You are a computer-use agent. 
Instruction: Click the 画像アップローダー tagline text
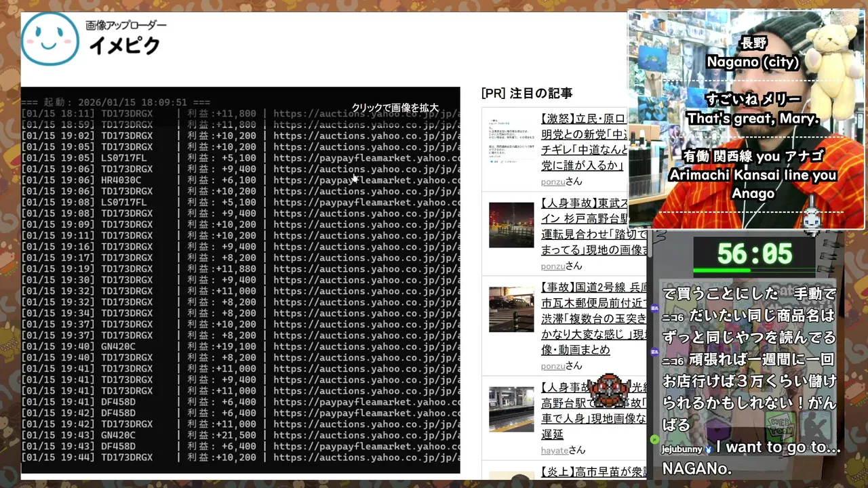[x=125, y=25]
